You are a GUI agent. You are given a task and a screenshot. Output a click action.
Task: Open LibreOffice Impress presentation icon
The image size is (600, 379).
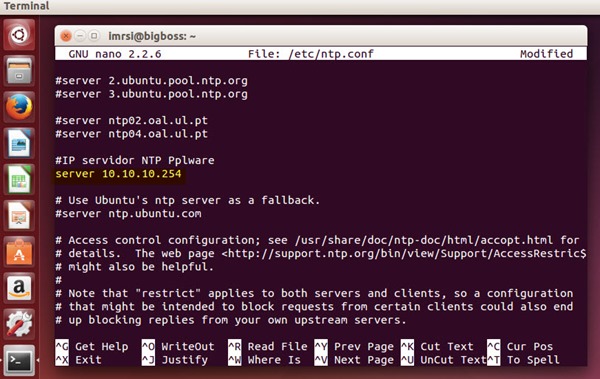point(19,215)
